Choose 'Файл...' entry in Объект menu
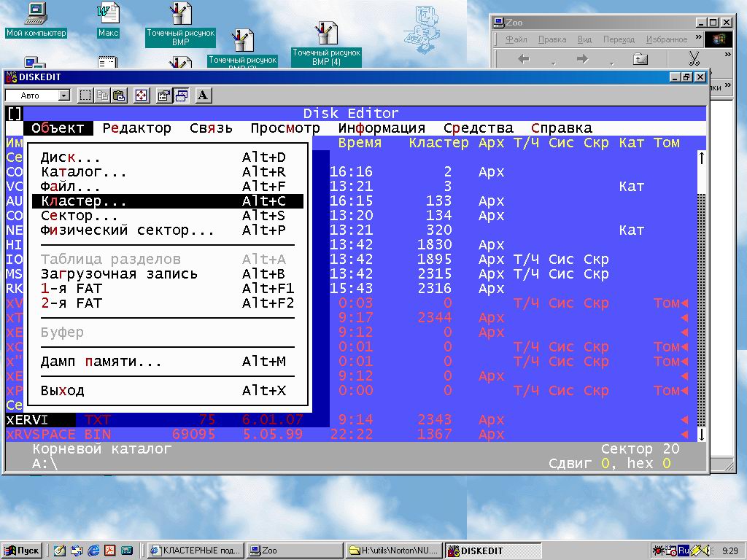The image size is (747, 560). point(168,186)
